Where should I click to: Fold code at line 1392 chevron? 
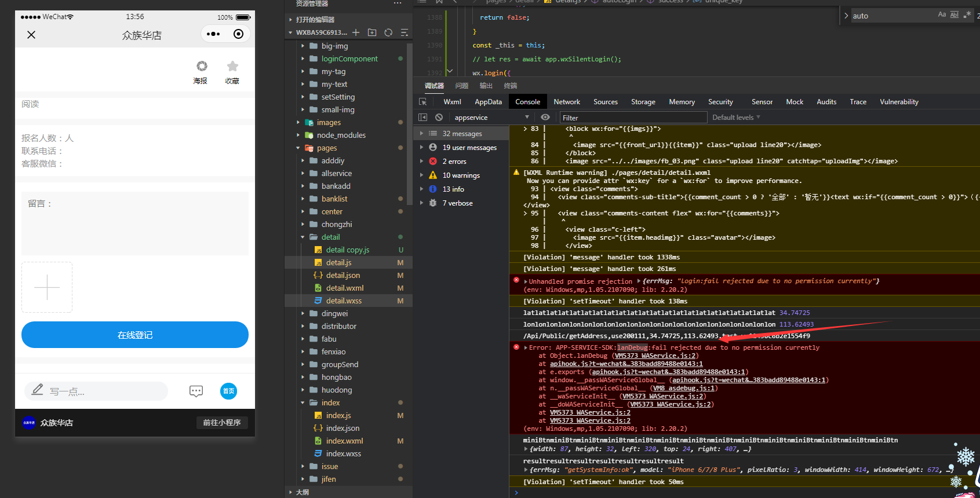pos(450,71)
